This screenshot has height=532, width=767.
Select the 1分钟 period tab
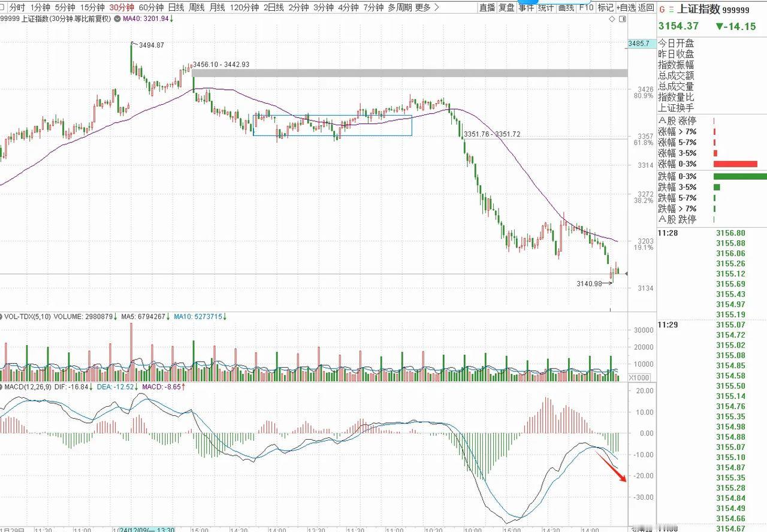coord(40,7)
